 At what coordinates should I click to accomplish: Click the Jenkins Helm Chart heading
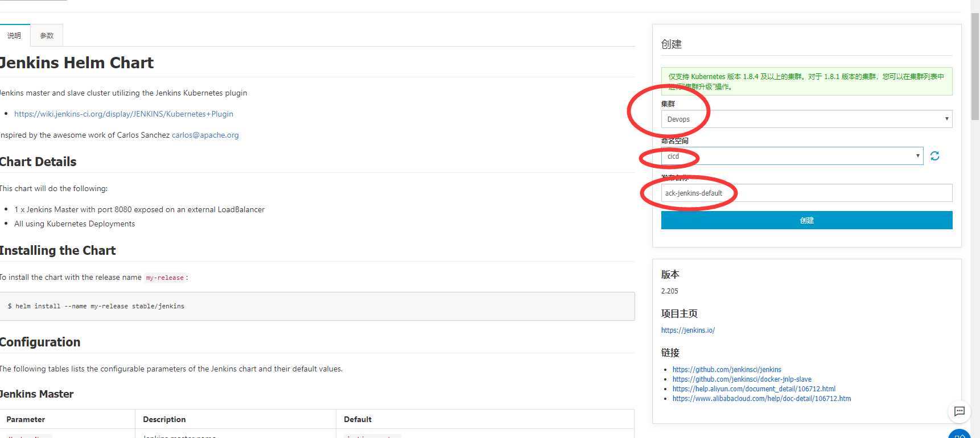pos(76,63)
